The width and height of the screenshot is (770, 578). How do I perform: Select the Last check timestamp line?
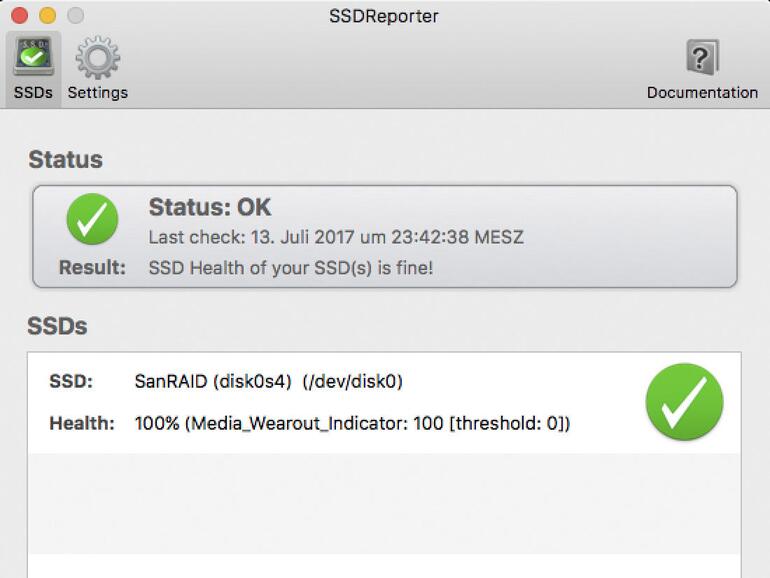pyautogui.click(x=336, y=238)
